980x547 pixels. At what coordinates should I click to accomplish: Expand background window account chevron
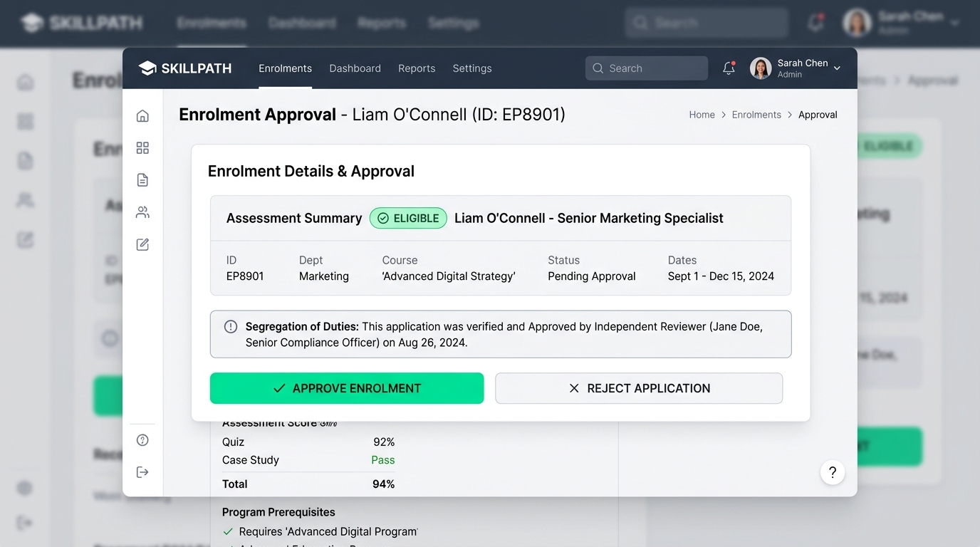tap(955, 23)
